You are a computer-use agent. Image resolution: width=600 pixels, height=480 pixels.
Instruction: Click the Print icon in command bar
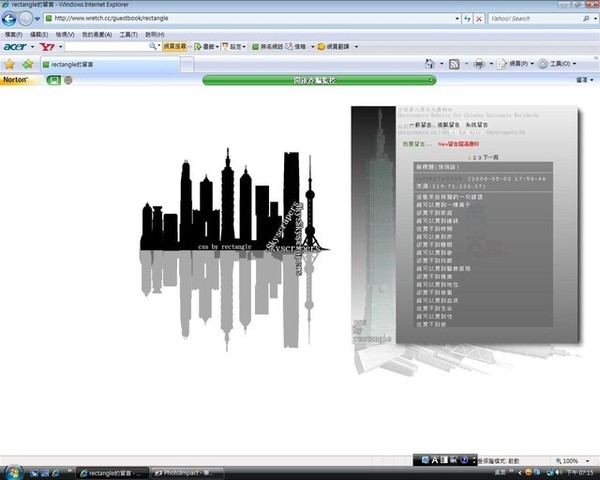[479, 64]
